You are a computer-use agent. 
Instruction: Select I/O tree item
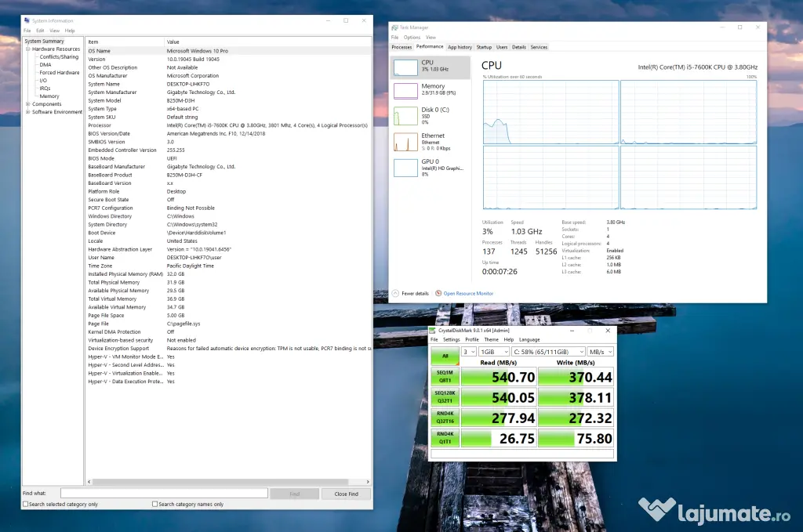coord(43,81)
